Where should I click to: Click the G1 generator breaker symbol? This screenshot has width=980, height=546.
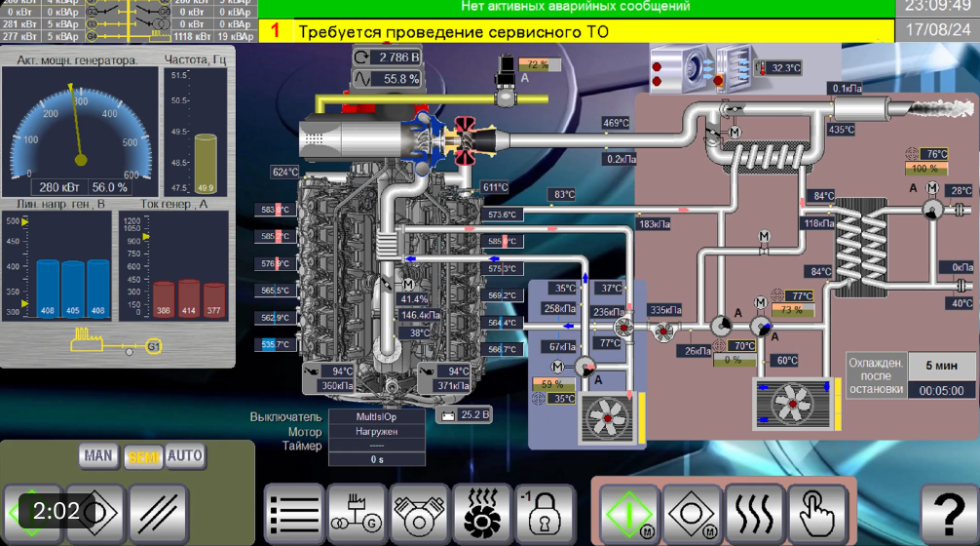[x=154, y=346]
